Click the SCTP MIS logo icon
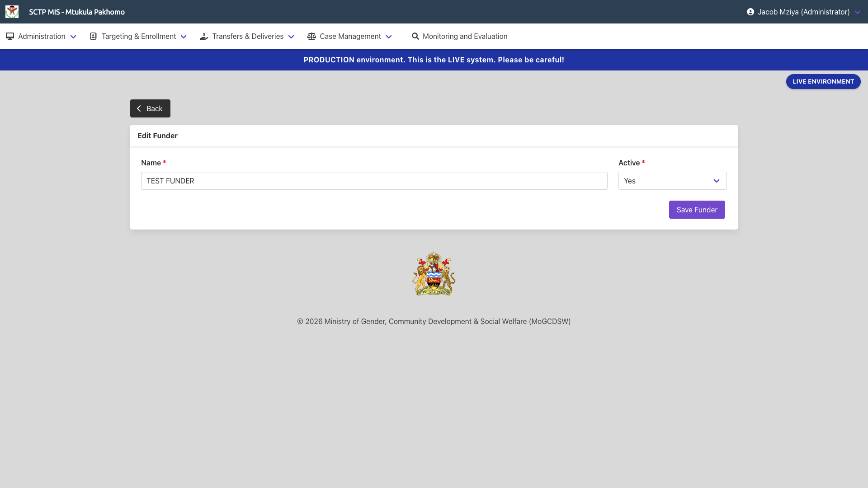The image size is (868, 488). (12, 12)
